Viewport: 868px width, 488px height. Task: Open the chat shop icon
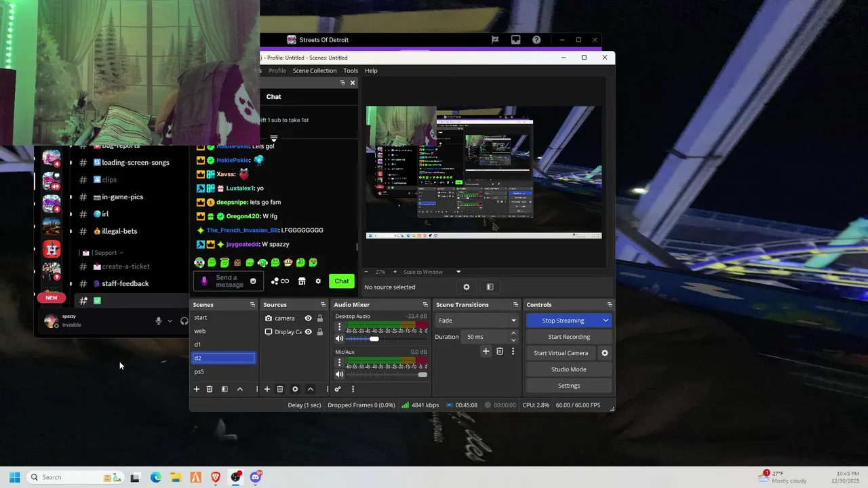[302, 281]
